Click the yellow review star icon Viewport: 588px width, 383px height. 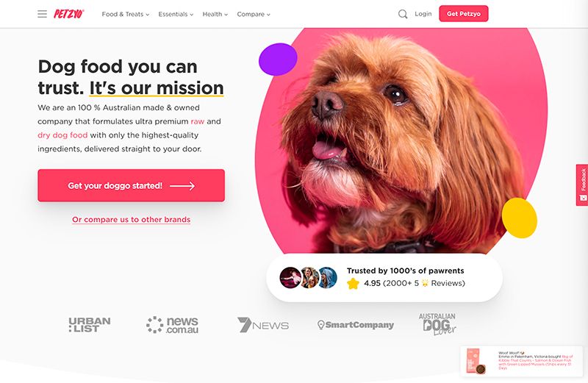[353, 283]
